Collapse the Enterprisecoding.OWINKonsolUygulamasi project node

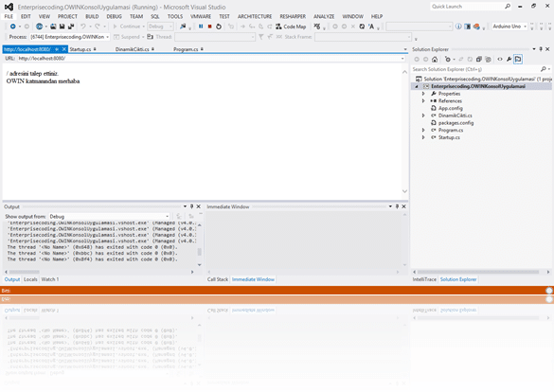click(417, 86)
